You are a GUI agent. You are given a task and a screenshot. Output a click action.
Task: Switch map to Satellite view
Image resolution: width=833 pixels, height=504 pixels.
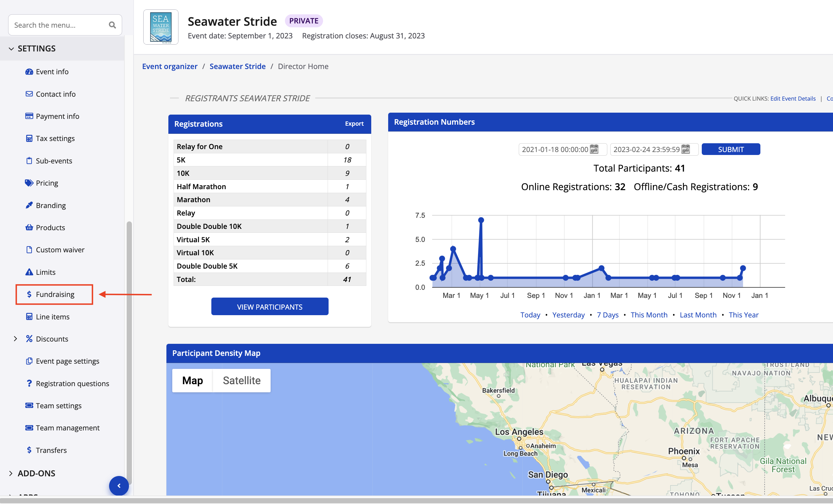241,381
